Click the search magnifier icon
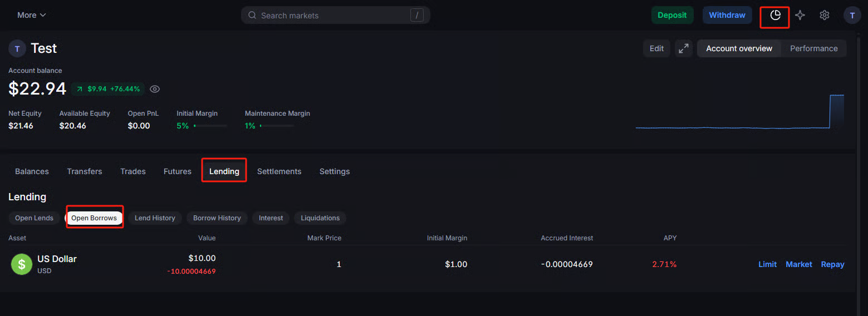 tap(252, 16)
